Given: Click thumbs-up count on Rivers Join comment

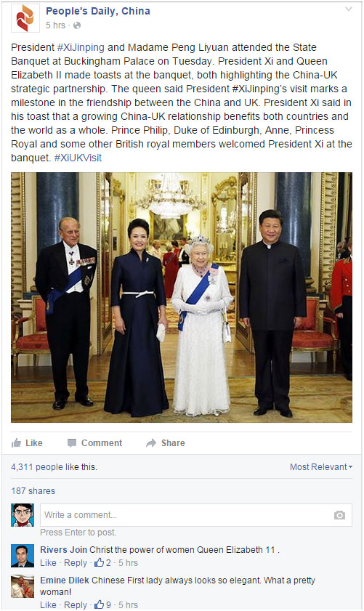Looking at the screenshot, I should point(102,562).
